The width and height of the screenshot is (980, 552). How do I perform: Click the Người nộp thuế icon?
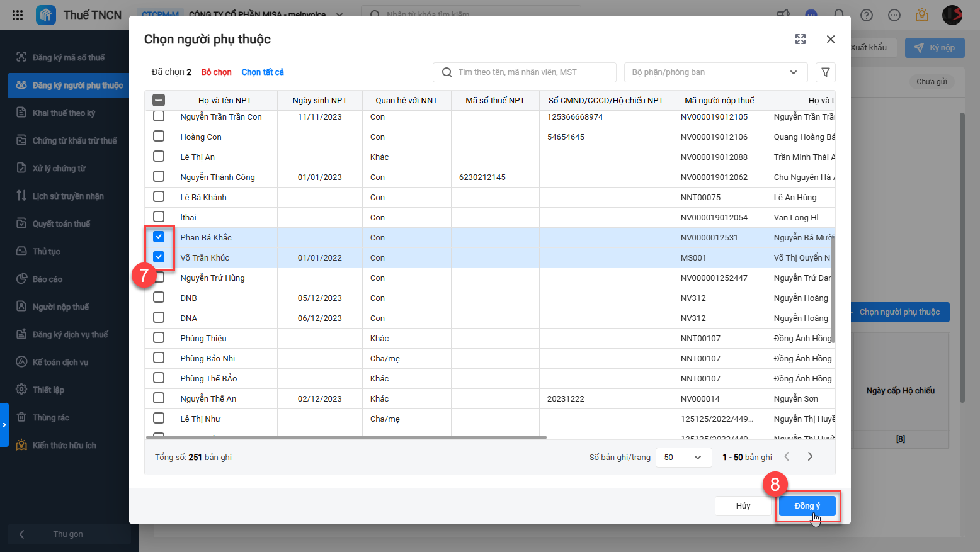(x=21, y=307)
